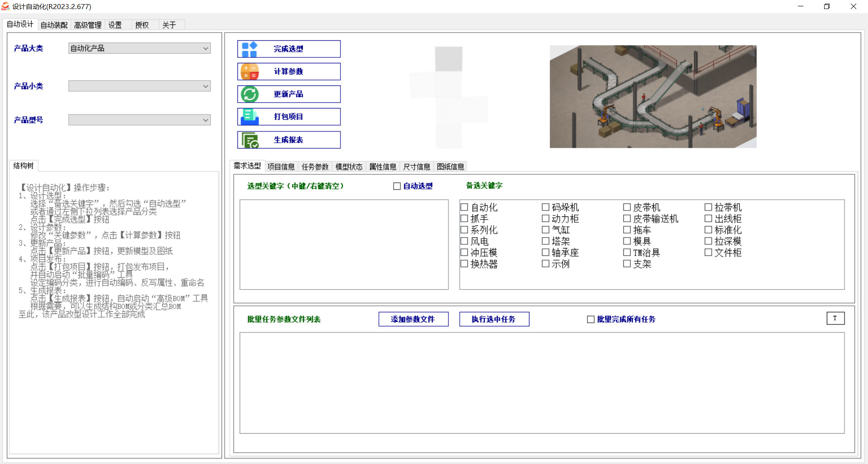Viewport: 868px width, 464px height.
Task: Check the 皮带输送机 keyword option
Action: tap(627, 219)
